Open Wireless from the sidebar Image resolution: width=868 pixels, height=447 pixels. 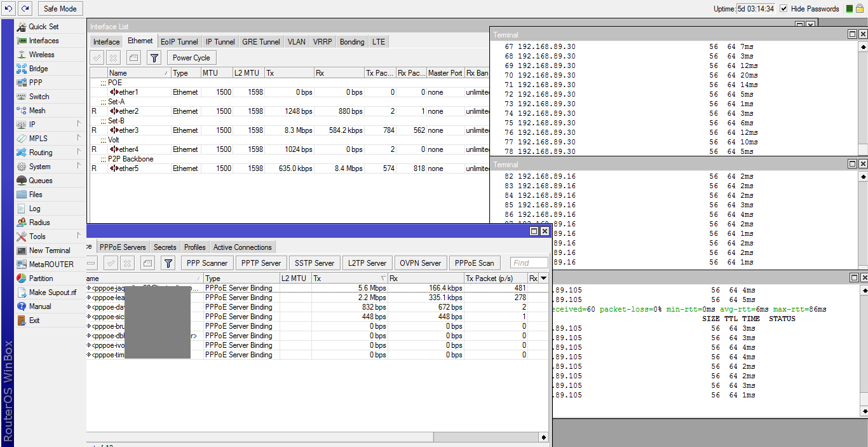pyautogui.click(x=41, y=55)
